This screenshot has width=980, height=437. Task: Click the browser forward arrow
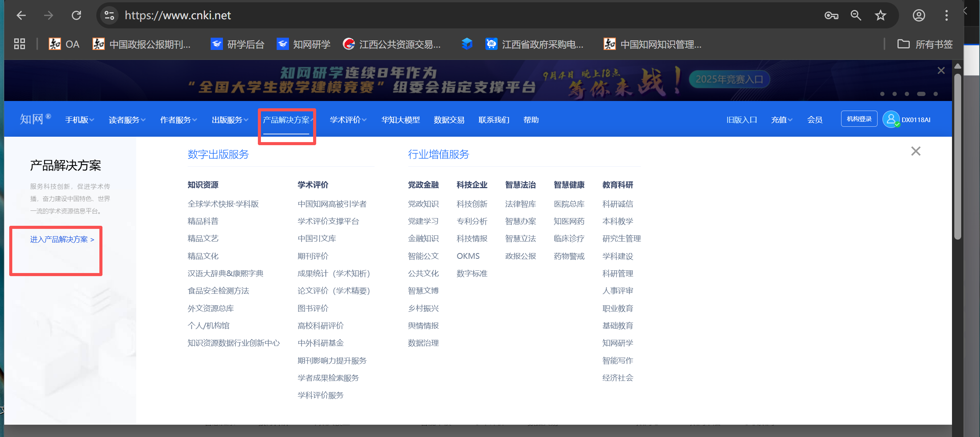[x=49, y=15]
